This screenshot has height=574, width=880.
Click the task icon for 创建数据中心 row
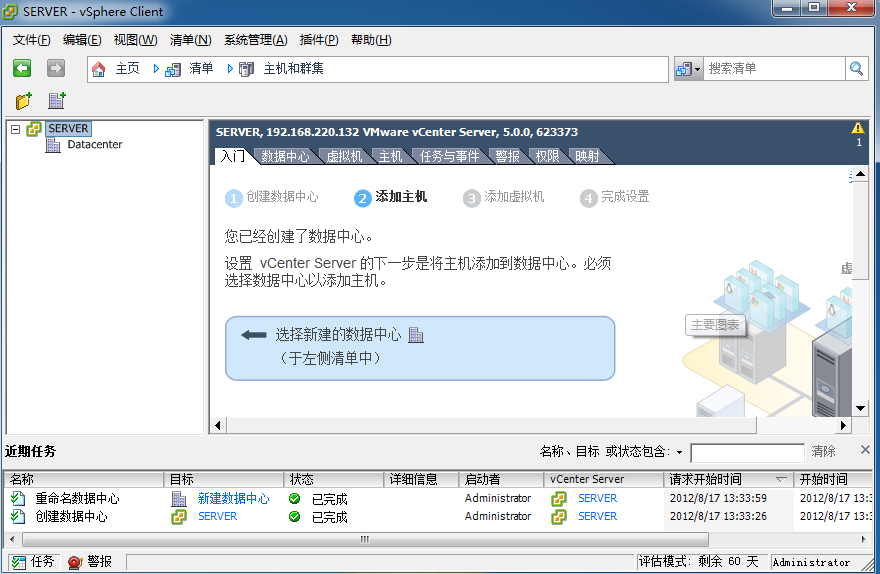coord(18,516)
